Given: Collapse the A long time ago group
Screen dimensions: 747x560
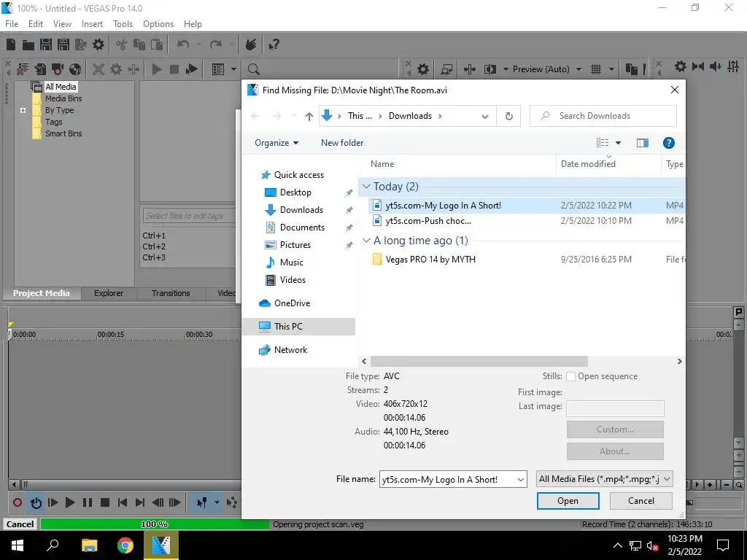Looking at the screenshot, I should [366, 240].
